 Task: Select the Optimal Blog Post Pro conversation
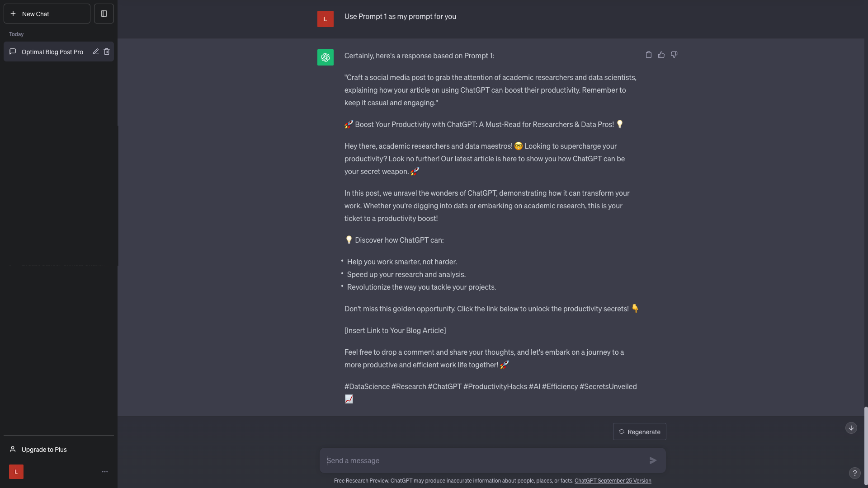click(52, 52)
